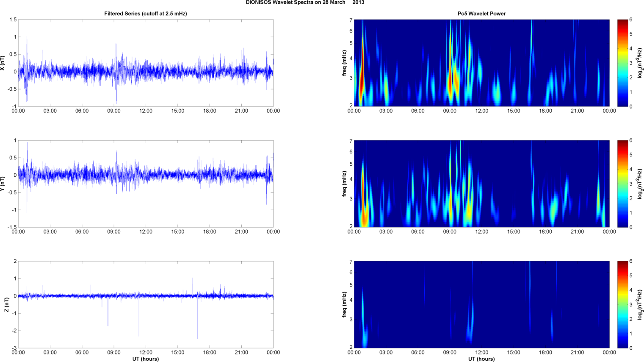The image size is (644, 362).
Task: Click freq (mHz) label of bottom spectrogram
Action: coord(345,304)
